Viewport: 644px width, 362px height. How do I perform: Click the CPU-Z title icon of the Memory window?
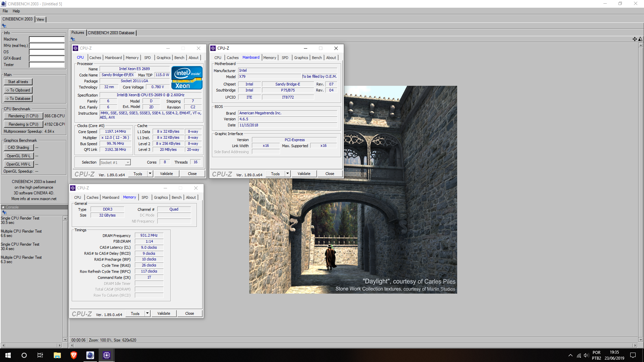[x=73, y=188]
